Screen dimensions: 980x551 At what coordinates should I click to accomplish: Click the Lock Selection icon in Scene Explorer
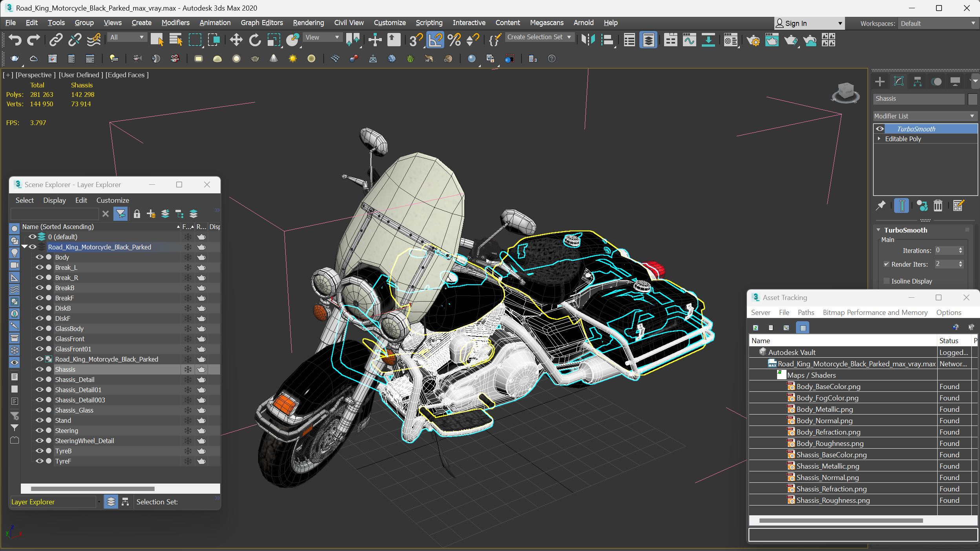coord(137,214)
